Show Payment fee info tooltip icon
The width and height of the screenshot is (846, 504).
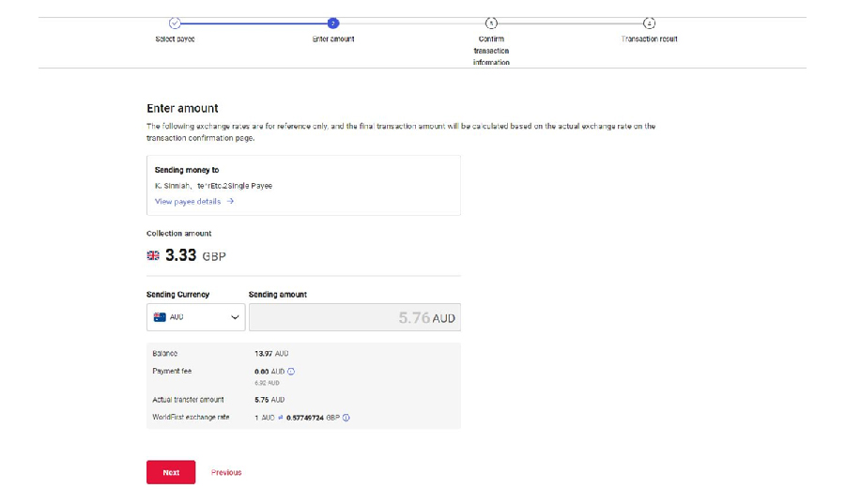click(291, 372)
